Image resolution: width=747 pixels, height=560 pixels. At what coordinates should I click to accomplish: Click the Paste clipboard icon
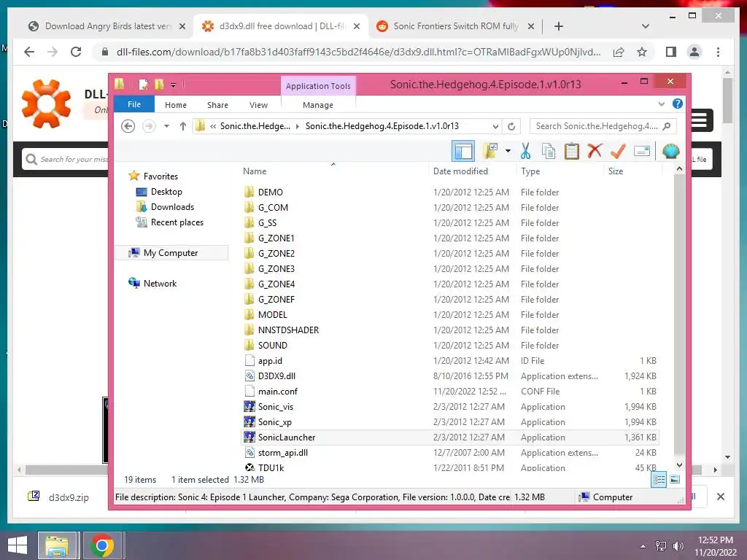[x=571, y=152]
